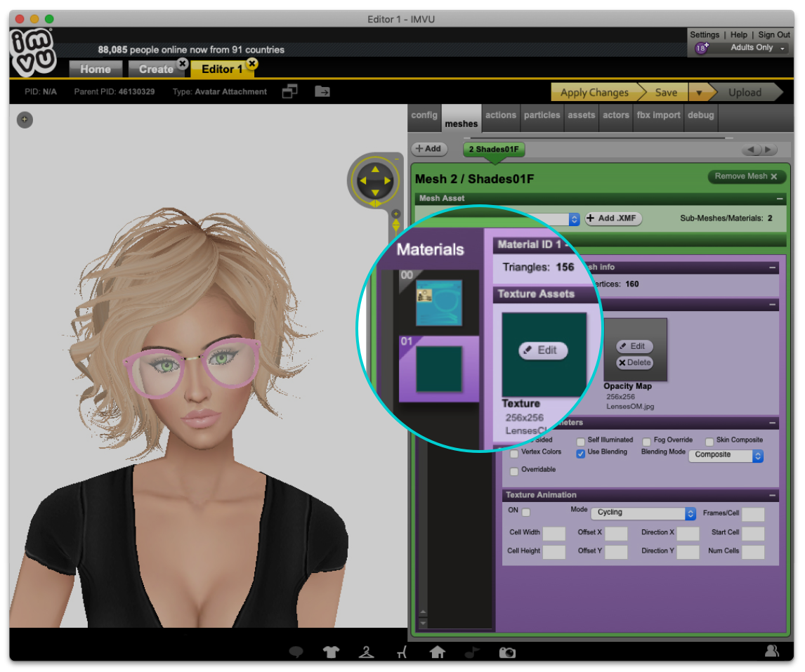Enable Texture Animation ON checkbox

pos(525,512)
